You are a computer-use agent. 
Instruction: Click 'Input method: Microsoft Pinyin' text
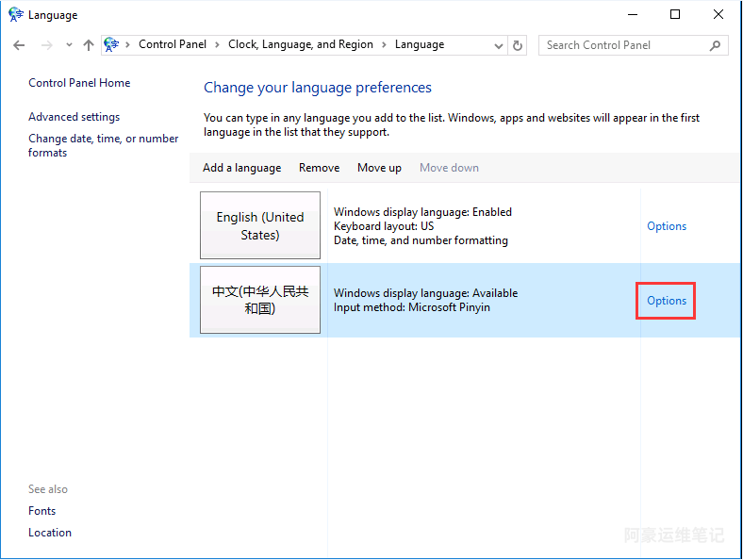pyautogui.click(x=412, y=307)
